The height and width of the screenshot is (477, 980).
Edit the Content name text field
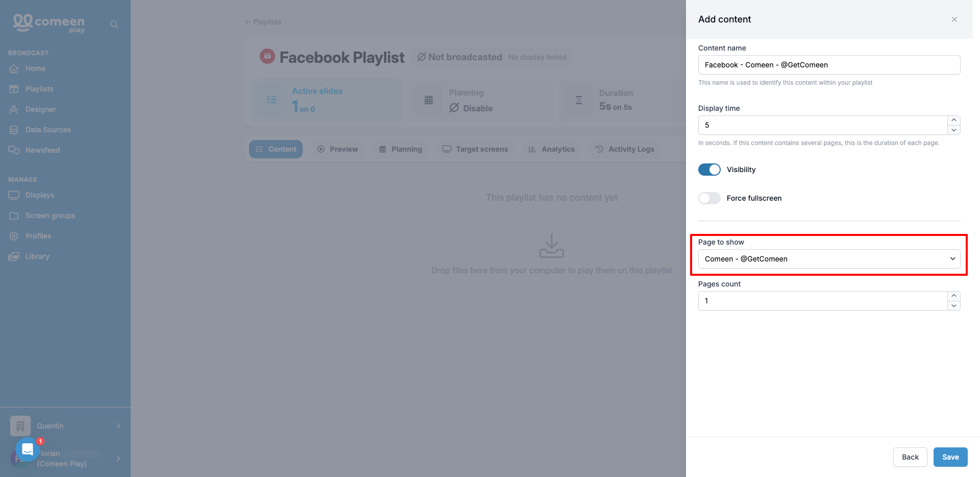pyautogui.click(x=829, y=65)
